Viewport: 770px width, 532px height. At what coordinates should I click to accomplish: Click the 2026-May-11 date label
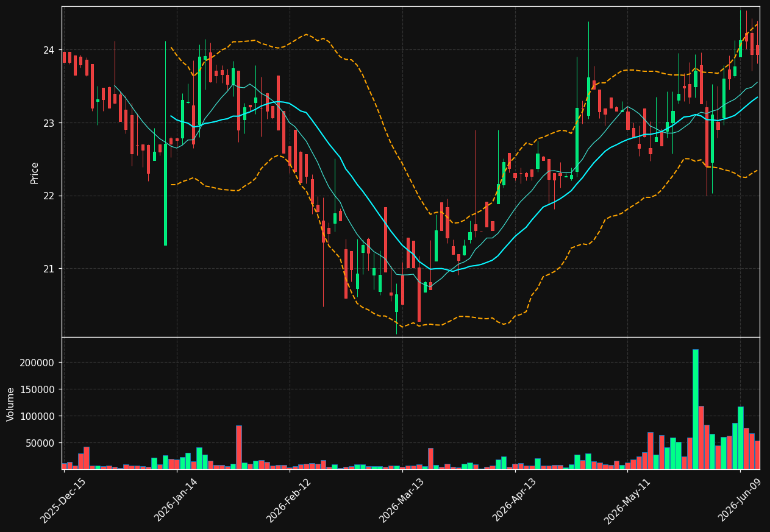626,500
